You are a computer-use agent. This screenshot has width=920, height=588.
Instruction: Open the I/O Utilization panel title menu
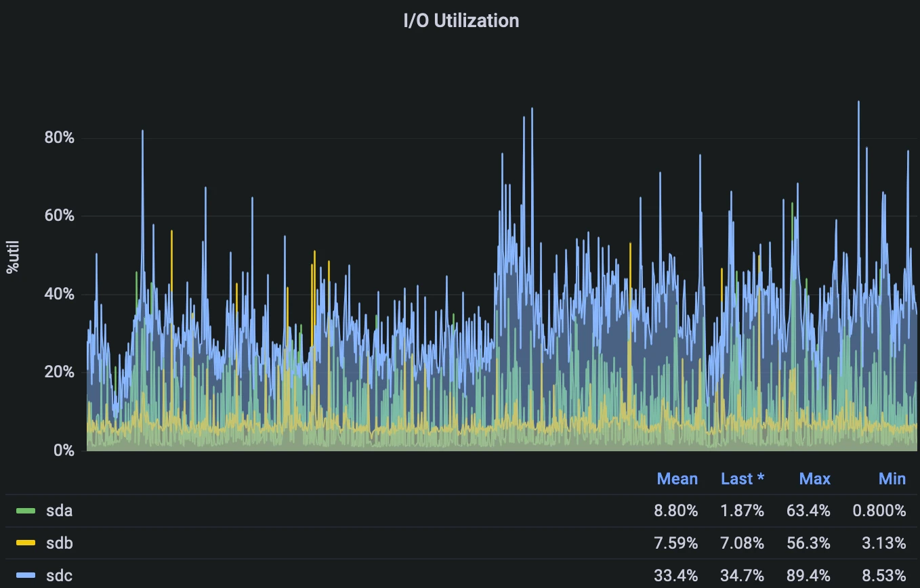(x=461, y=20)
